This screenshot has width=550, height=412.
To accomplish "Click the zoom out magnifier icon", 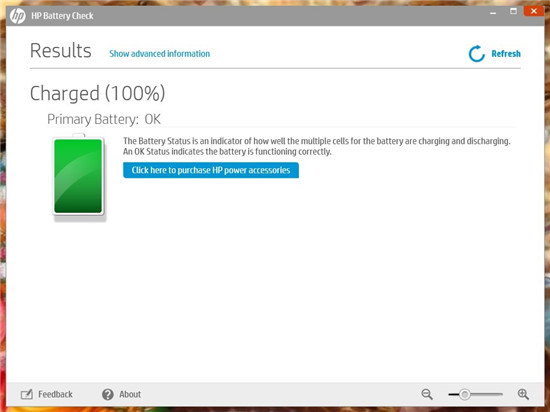I will [427, 394].
